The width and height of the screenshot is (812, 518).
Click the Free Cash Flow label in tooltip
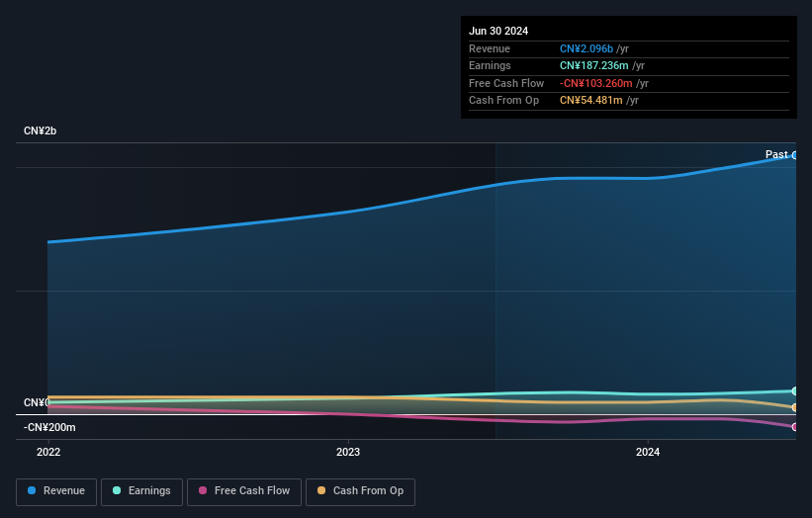point(506,83)
